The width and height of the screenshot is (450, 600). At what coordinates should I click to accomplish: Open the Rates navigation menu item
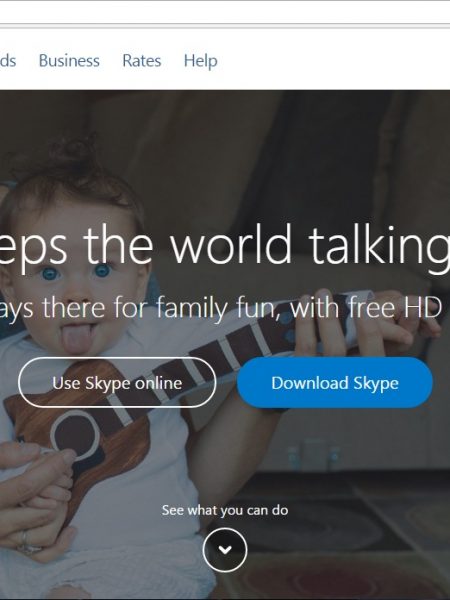pyautogui.click(x=142, y=60)
